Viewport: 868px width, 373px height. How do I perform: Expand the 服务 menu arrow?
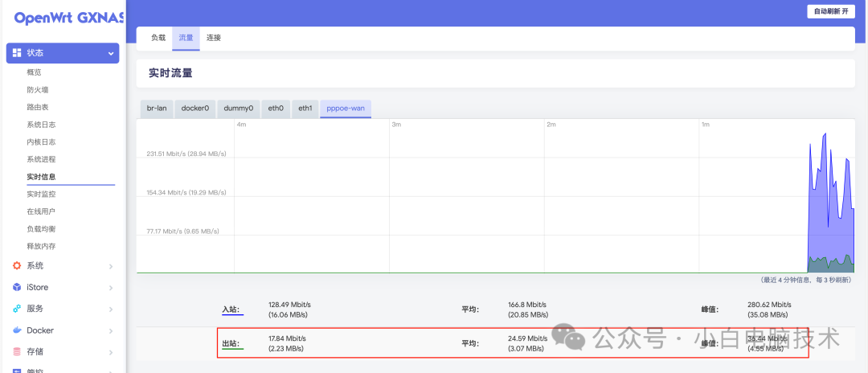point(111,309)
